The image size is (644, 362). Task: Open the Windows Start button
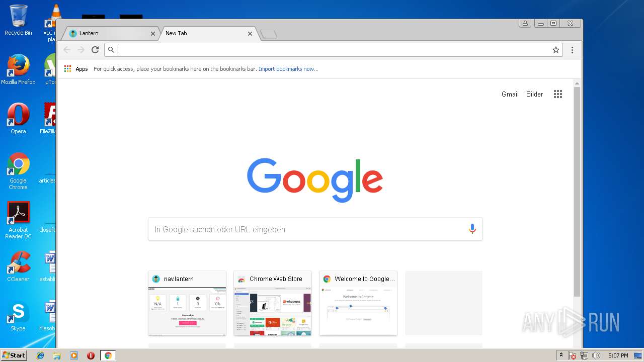tap(14, 355)
